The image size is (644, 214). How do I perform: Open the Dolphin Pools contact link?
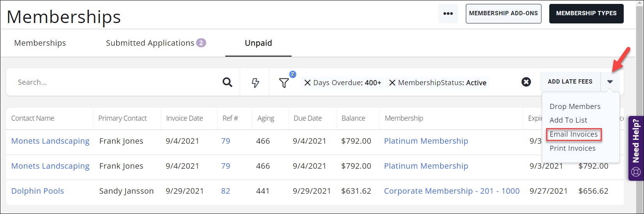pos(37,191)
